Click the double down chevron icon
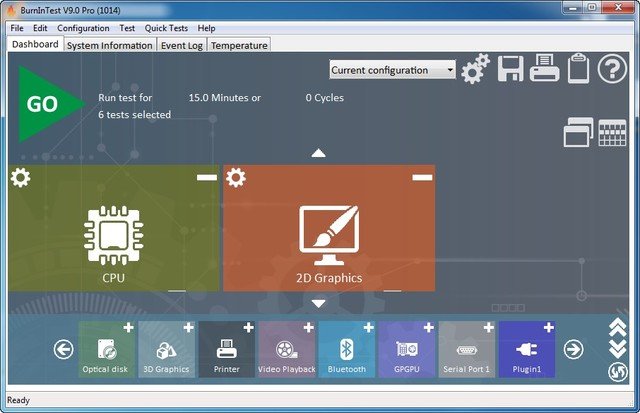The image size is (640, 413). pyautogui.click(x=618, y=349)
